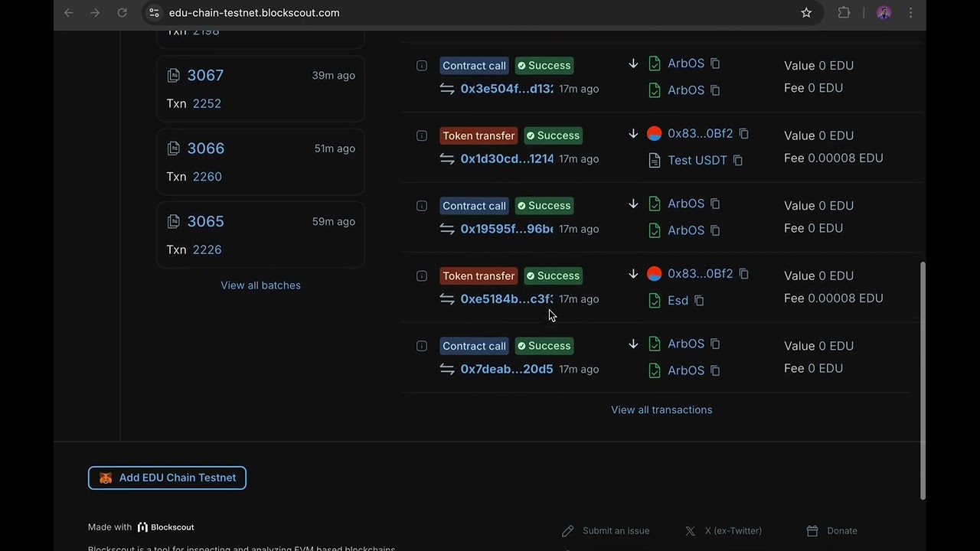Open Txn count 2226 link

(207, 249)
